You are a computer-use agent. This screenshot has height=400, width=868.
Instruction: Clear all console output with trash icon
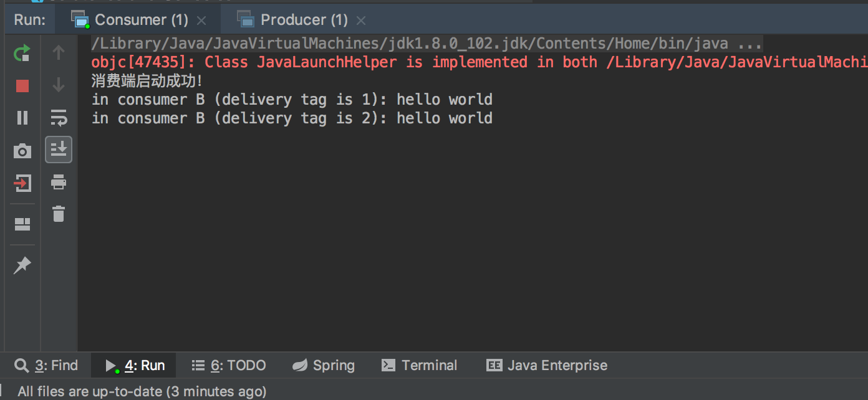pyautogui.click(x=59, y=214)
